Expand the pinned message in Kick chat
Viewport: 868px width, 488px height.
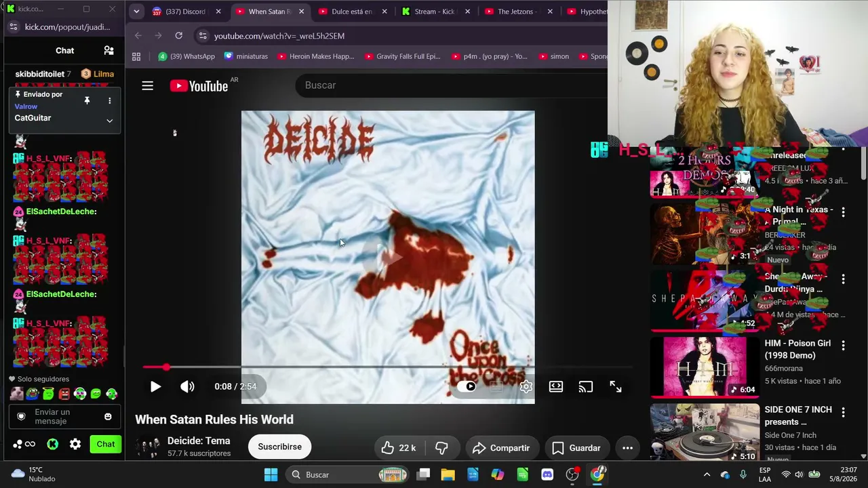click(109, 121)
